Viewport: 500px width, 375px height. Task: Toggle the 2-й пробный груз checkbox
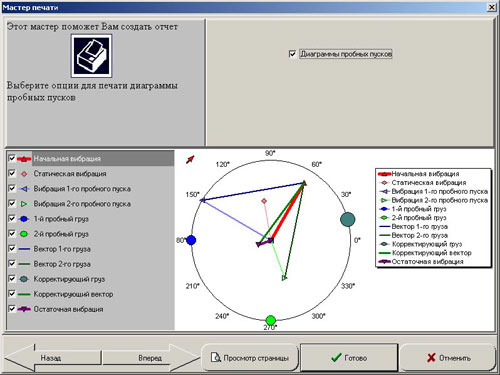click(12, 234)
